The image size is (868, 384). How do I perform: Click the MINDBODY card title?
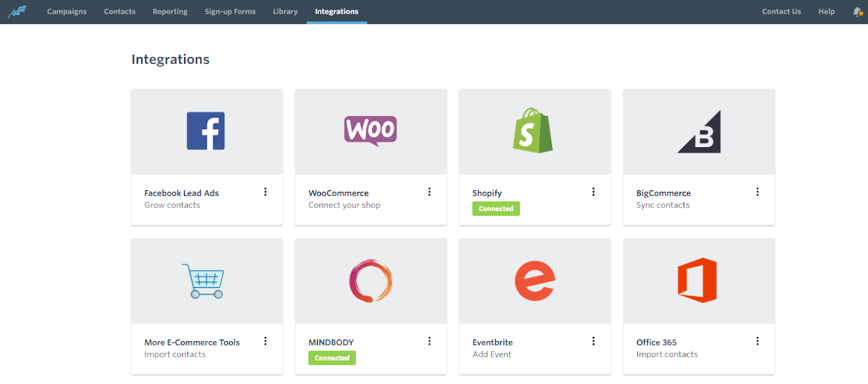(x=331, y=342)
